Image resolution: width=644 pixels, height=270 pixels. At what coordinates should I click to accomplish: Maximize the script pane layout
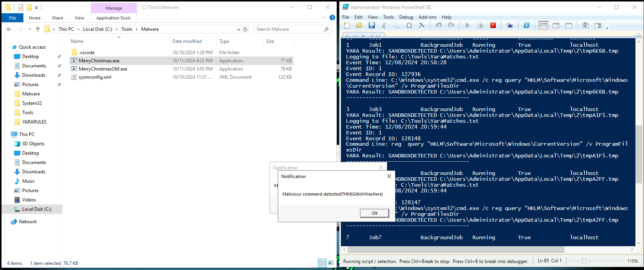pyautogui.click(x=569, y=25)
